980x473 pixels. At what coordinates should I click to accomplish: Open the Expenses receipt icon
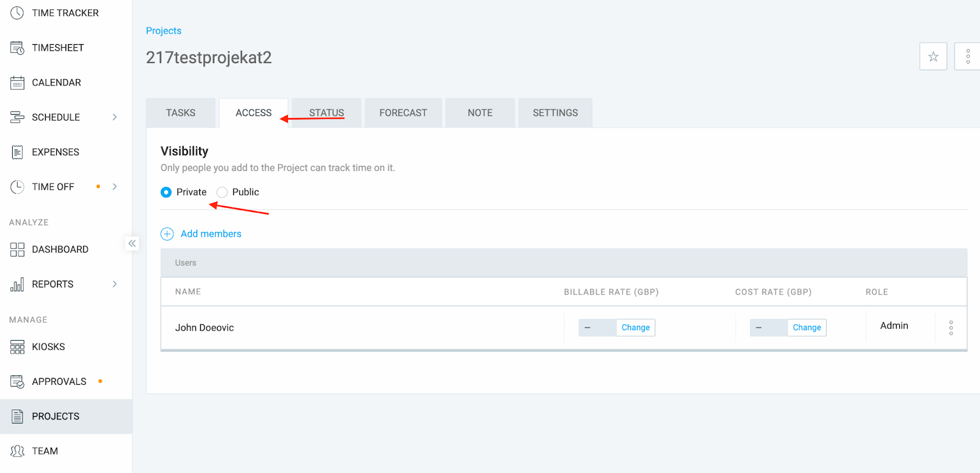[17, 152]
